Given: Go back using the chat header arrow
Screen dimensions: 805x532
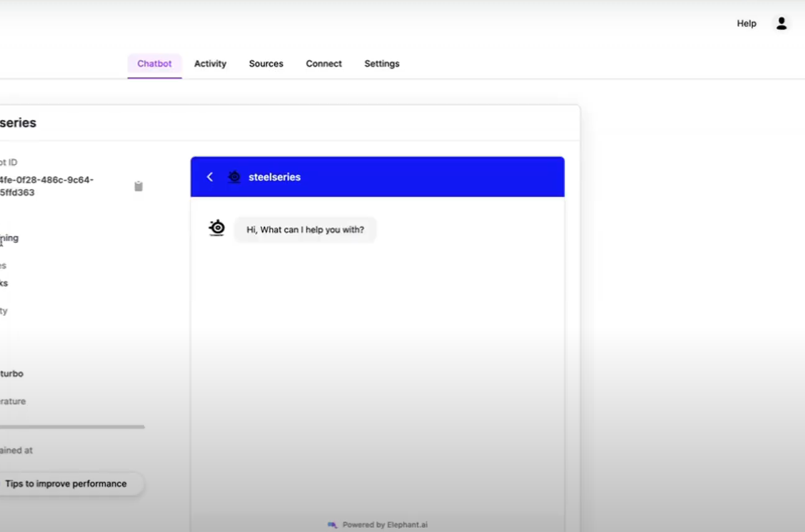Looking at the screenshot, I should point(210,177).
